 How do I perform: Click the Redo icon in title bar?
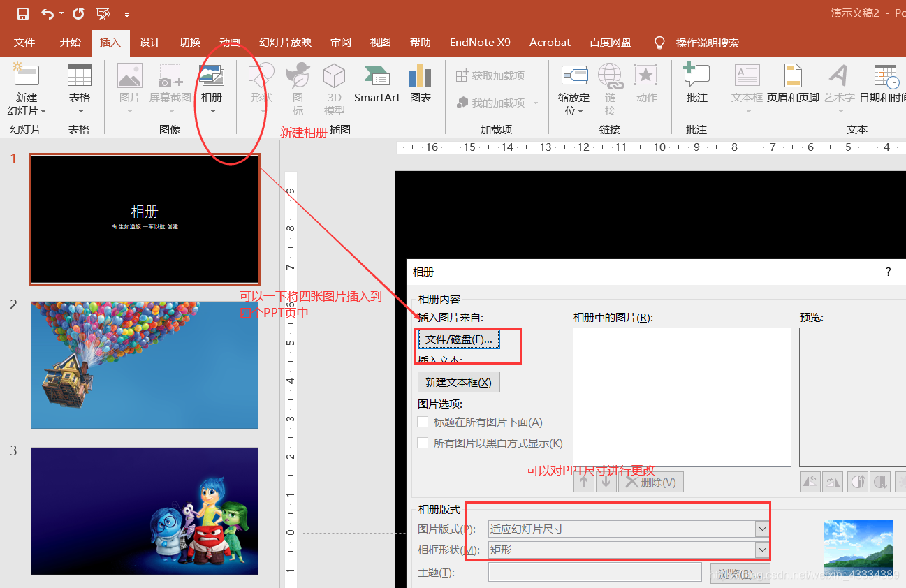78,13
